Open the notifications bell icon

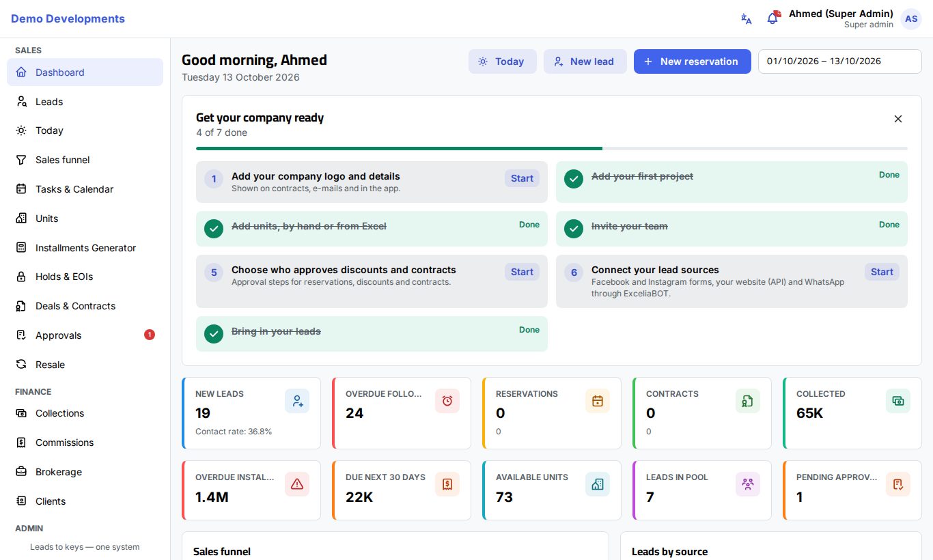tap(773, 18)
